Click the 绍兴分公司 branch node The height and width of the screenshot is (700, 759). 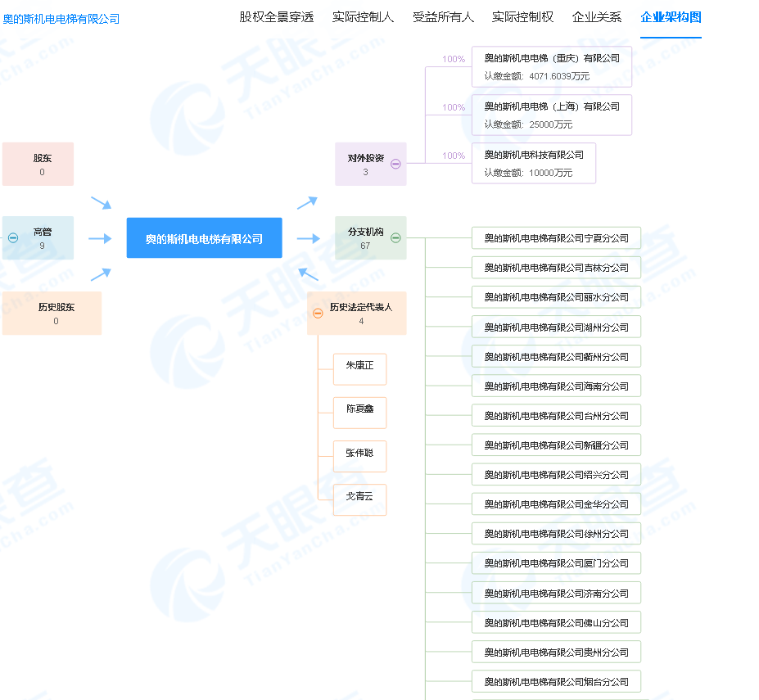556,475
